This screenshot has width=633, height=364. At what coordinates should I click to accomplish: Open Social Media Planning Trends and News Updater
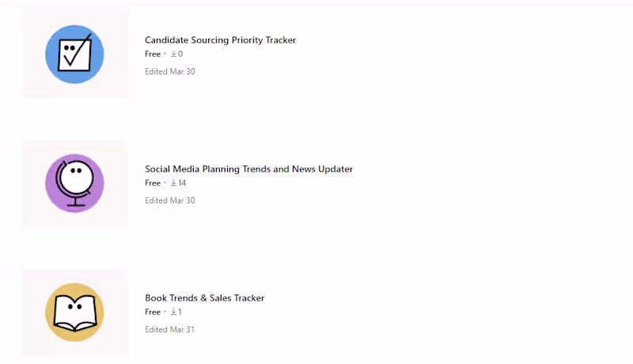pos(248,169)
